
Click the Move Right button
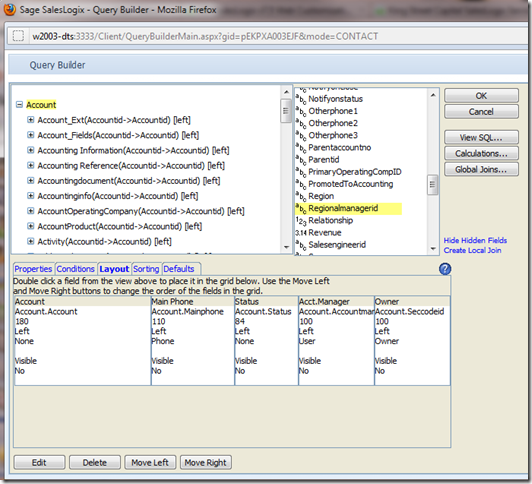(206, 462)
